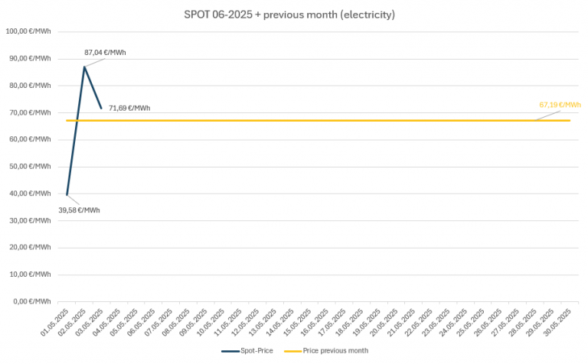Click the 50,00 €/MWh y-axis label
588x364 pixels.
pos(29,166)
